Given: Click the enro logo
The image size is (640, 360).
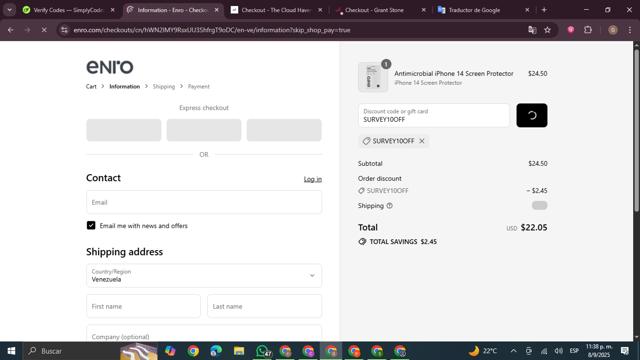Looking at the screenshot, I should 110,67.
